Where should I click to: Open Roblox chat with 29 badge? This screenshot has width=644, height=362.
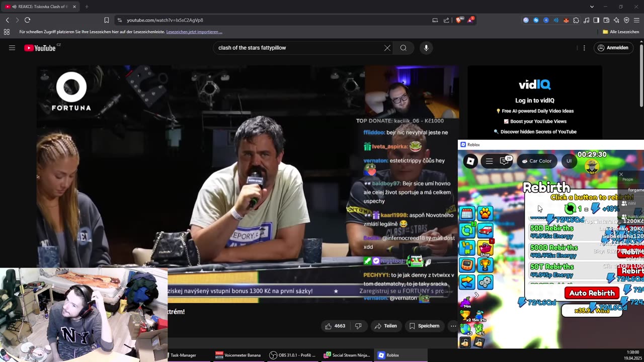(x=505, y=161)
